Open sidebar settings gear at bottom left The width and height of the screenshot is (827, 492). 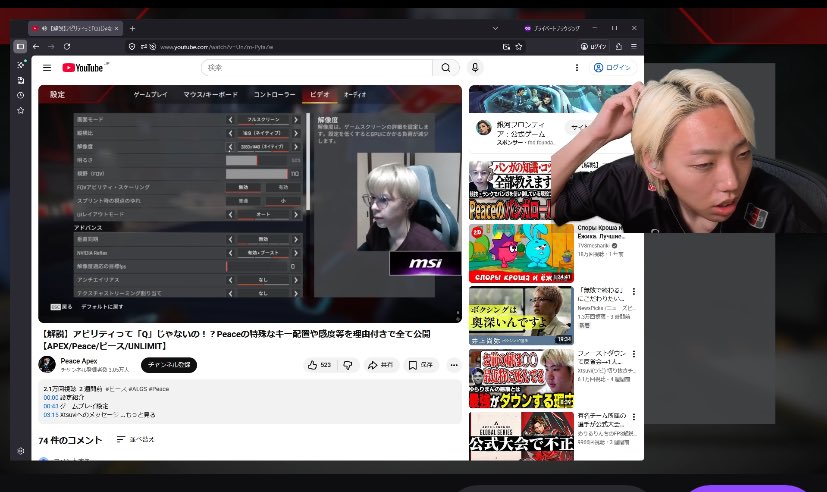coord(21,451)
